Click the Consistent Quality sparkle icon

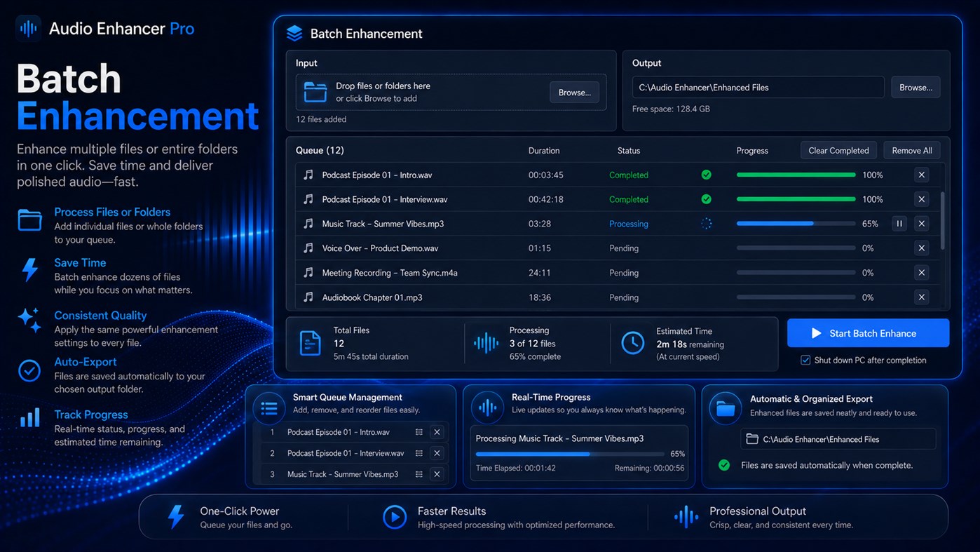pyautogui.click(x=29, y=319)
